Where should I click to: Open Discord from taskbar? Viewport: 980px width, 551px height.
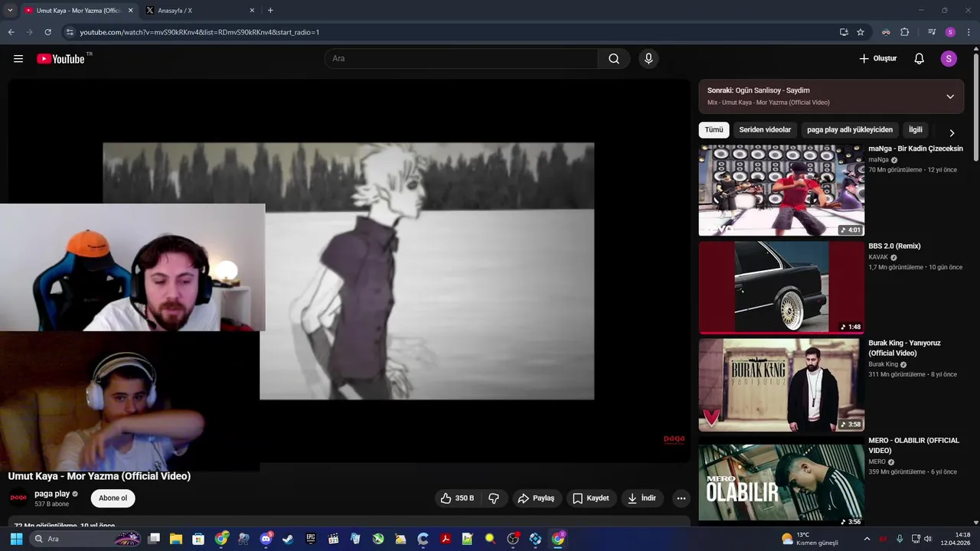(266, 539)
